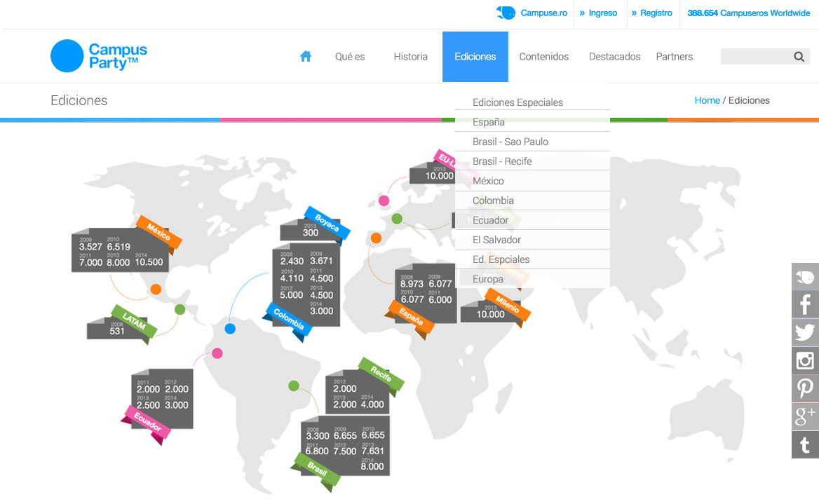Click the green map dot over Europe
This screenshot has width=819, height=504.
click(x=397, y=219)
